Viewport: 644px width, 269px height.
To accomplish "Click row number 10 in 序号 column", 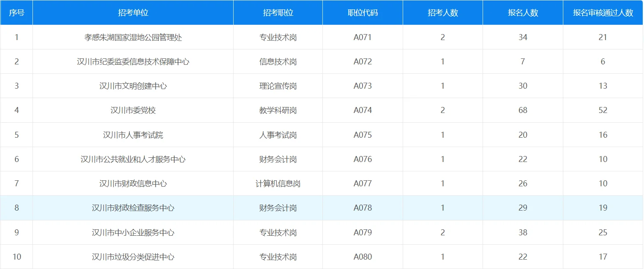I will pyautogui.click(x=17, y=257).
